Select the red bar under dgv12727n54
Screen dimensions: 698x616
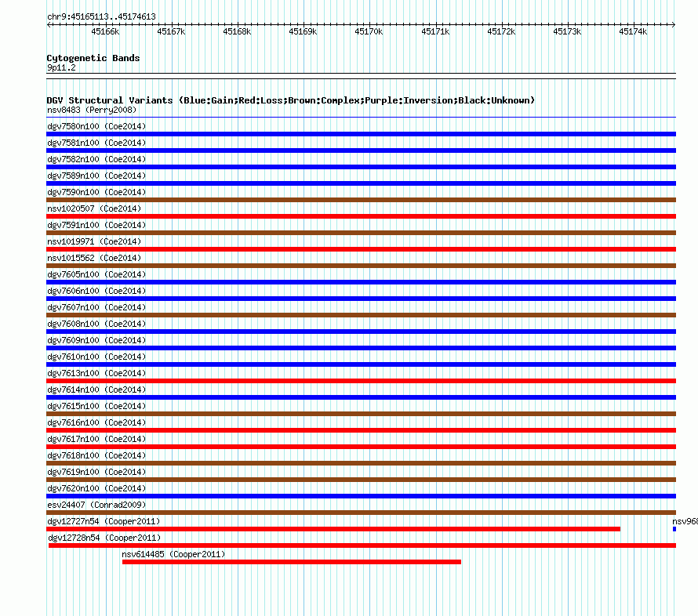(x=333, y=529)
